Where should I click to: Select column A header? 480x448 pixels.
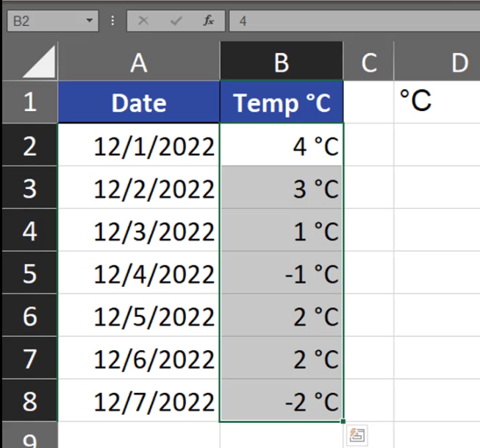(139, 63)
